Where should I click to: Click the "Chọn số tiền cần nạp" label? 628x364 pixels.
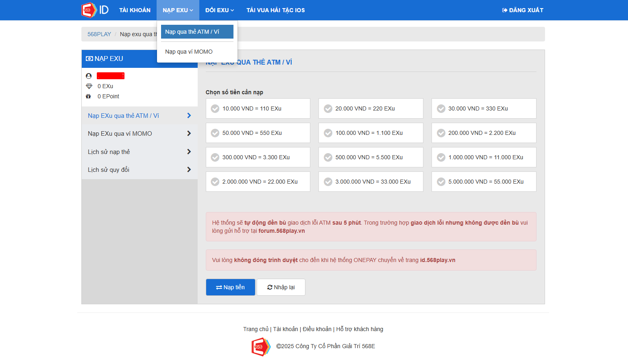click(x=234, y=92)
